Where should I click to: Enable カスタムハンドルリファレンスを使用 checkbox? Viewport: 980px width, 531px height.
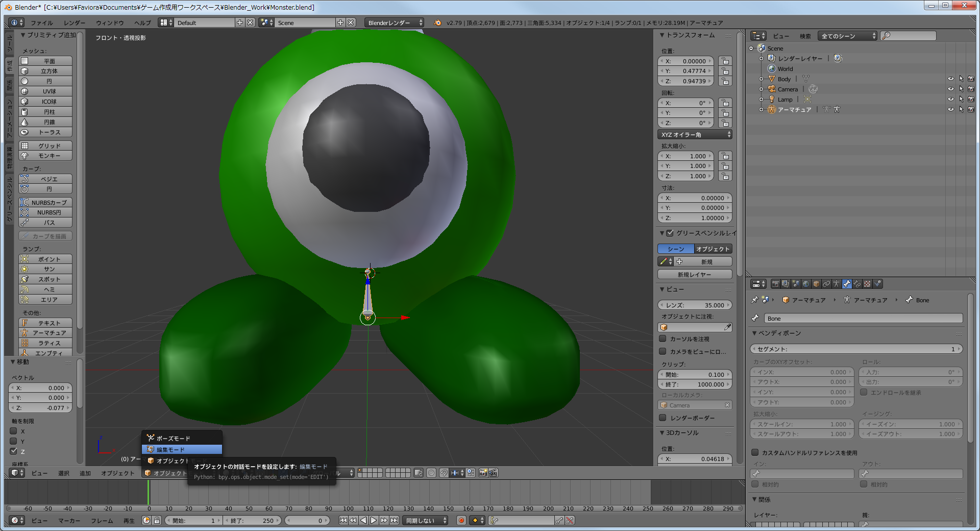pos(755,452)
